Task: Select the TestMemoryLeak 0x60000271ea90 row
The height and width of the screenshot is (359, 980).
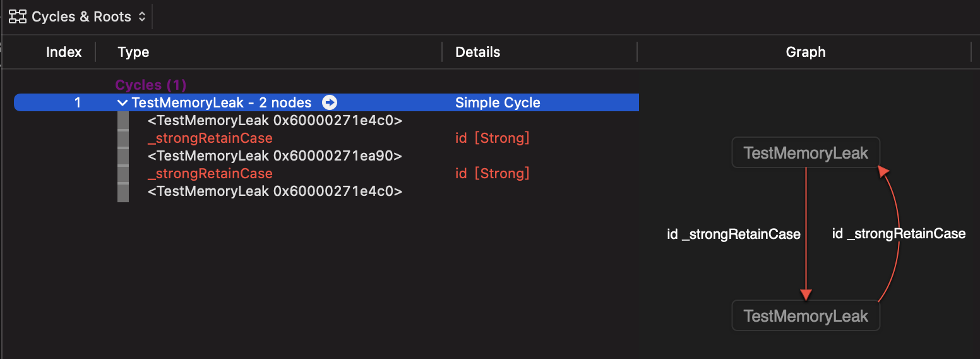Action: [274, 155]
